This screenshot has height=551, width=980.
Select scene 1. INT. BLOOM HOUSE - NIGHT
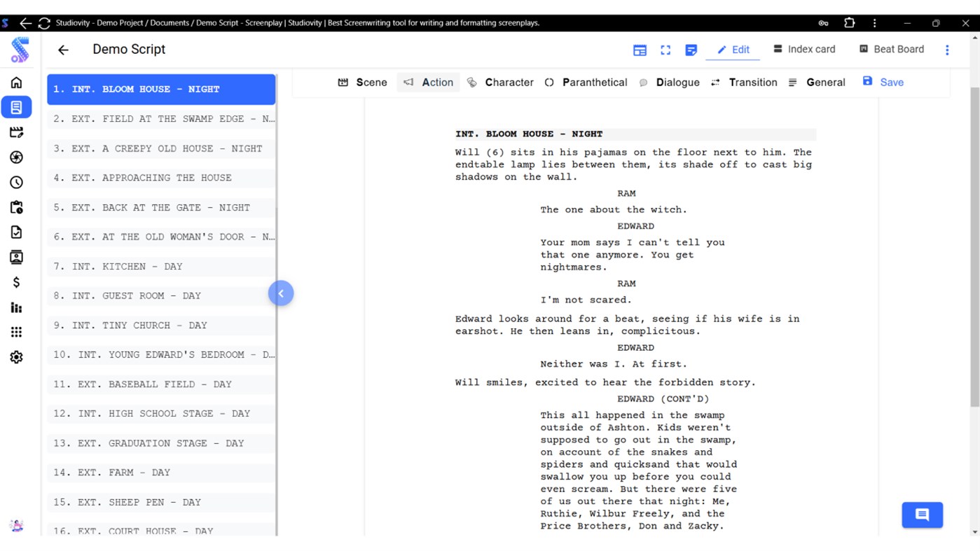[161, 90]
